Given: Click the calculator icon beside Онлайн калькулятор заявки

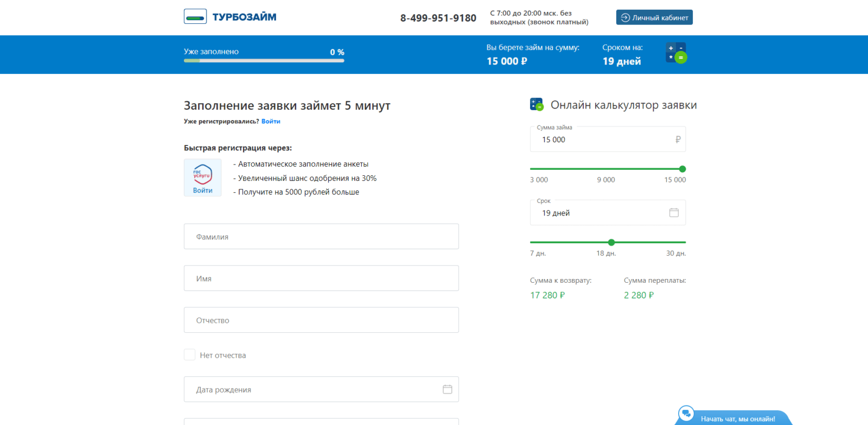Looking at the screenshot, I should [x=537, y=104].
